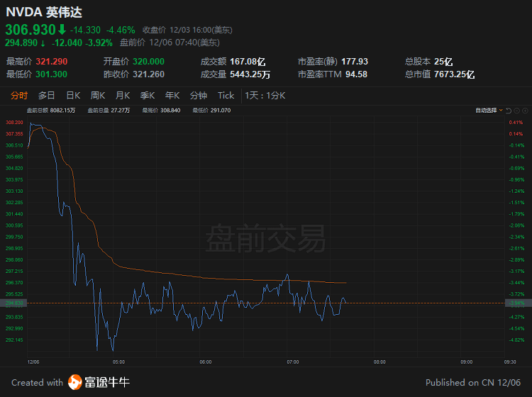Image resolution: width=532 pixels, height=397 pixels.
Task: Click the closing price 306.930
Action: (31, 30)
